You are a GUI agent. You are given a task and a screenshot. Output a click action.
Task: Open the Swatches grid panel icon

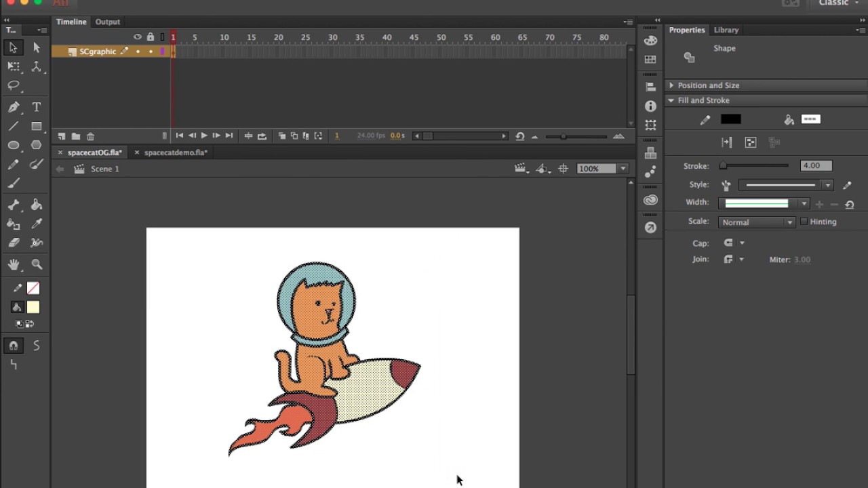pos(650,60)
